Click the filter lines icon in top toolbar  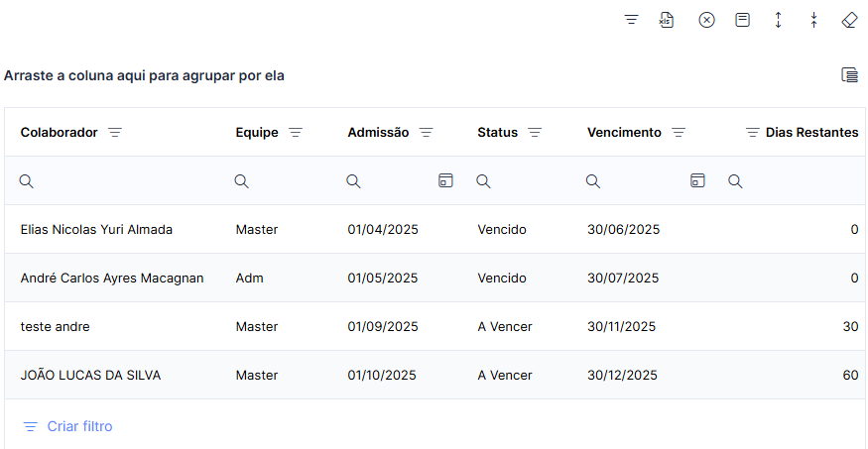[x=632, y=21]
